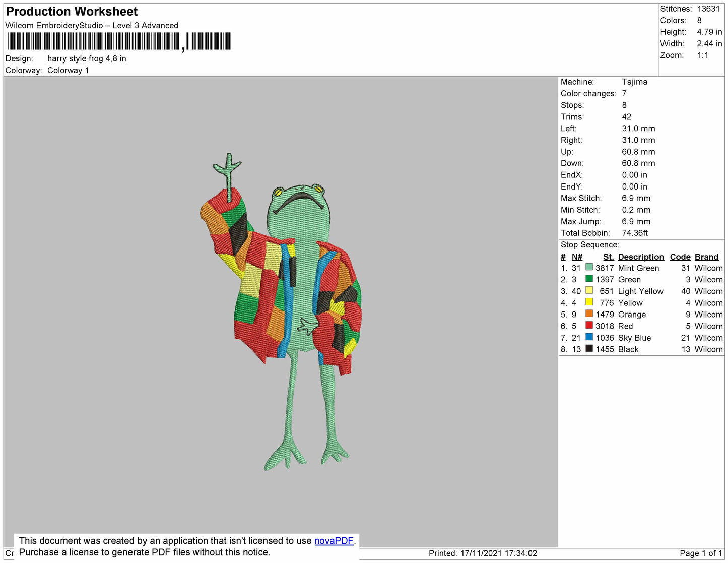Click the stitch count '1479'
The width and height of the screenshot is (728, 563).
pyautogui.click(x=605, y=315)
